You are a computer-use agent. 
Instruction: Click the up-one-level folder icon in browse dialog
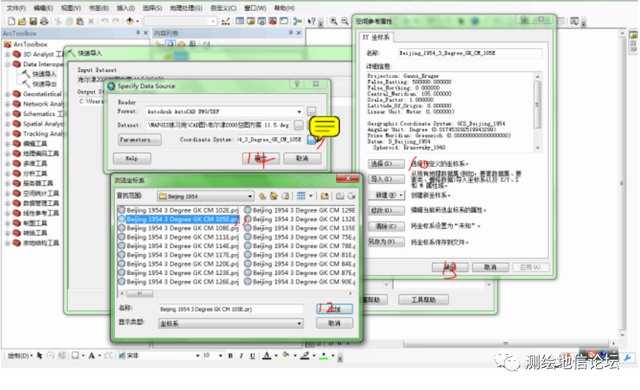262,196
